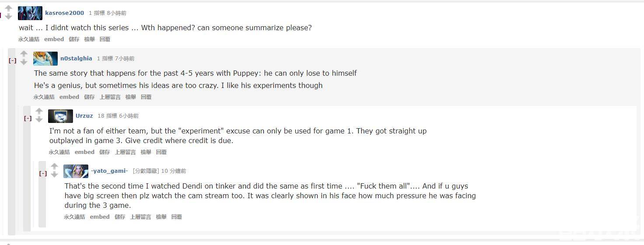Screen dimensions: 644x245
Task: Upvote kasrose2000's comment
Action: [8, 8]
